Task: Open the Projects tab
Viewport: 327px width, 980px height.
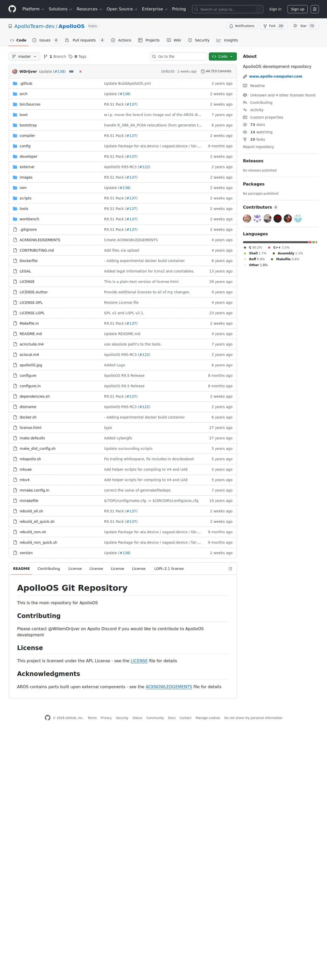Action: pyautogui.click(x=149, y=40)
